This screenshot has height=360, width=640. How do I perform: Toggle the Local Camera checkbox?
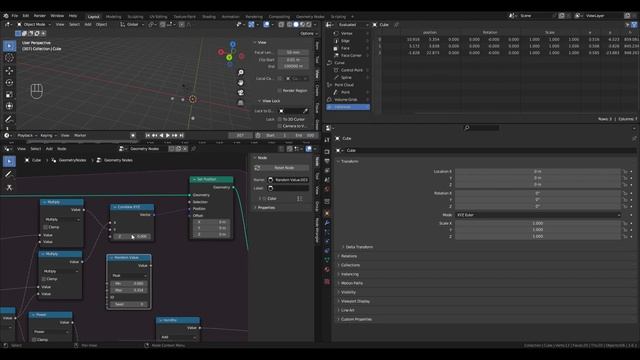(280, 78)
